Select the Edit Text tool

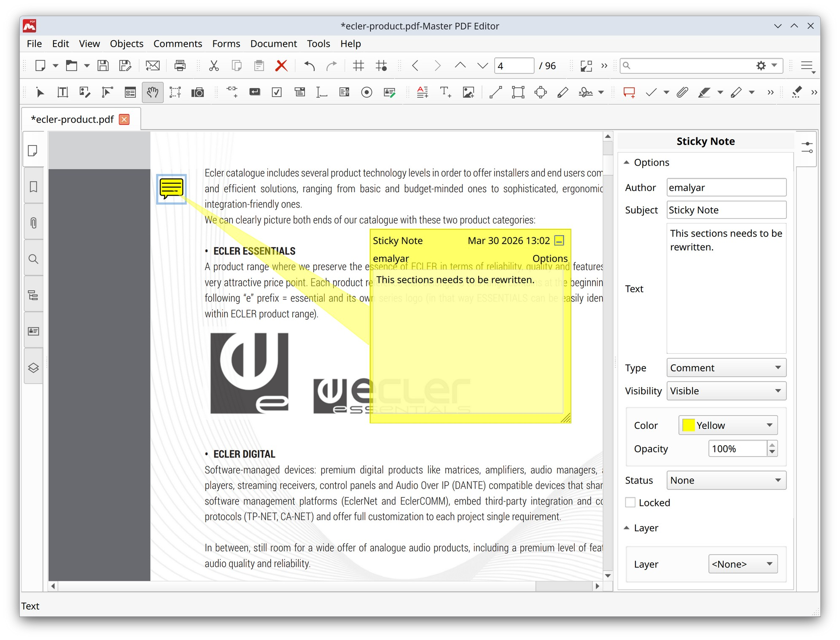62,92
